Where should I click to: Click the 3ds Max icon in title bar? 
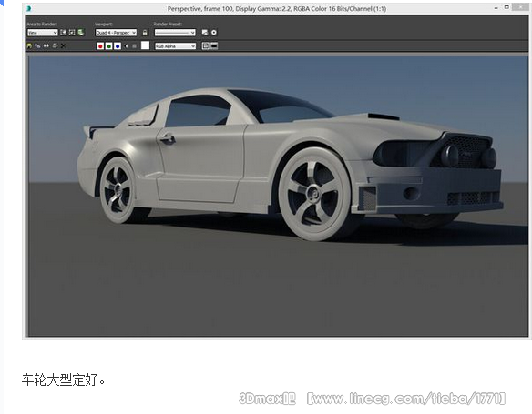pos(29,9)
